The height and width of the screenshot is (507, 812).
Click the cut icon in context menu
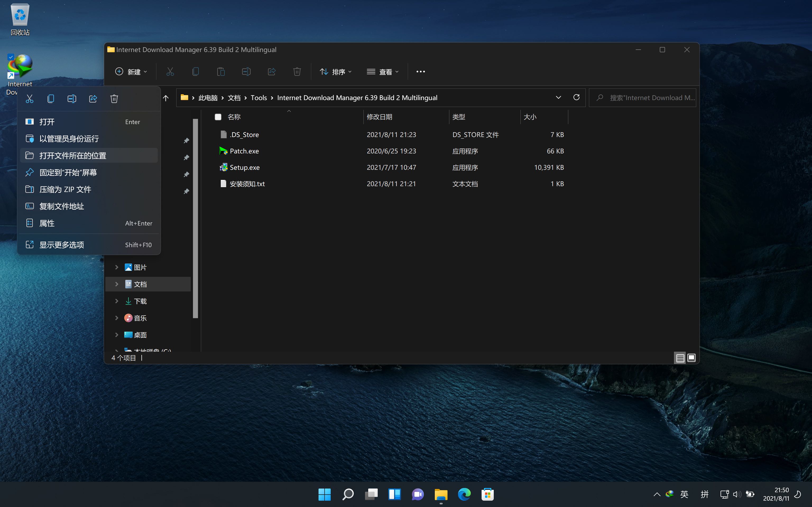tap(30, 98)
